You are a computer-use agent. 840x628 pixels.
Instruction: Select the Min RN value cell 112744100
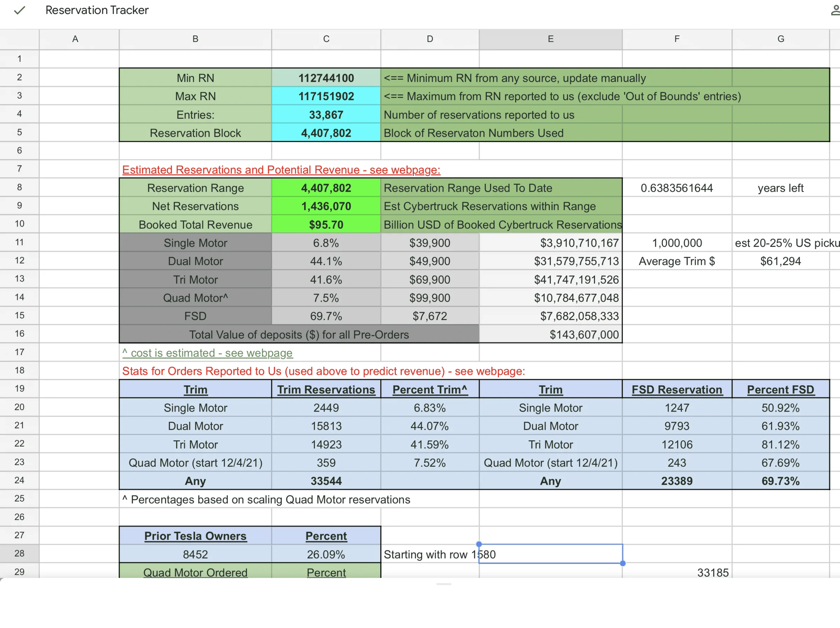point(326,78)
